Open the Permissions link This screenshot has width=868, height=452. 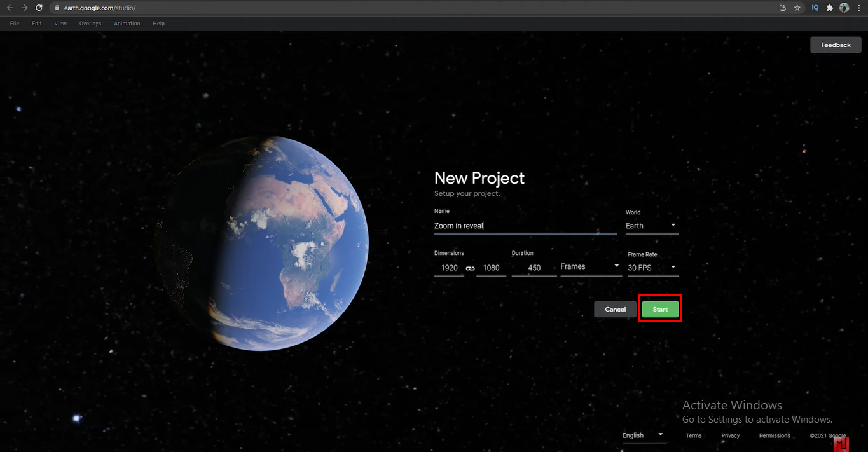click(775, 435)
